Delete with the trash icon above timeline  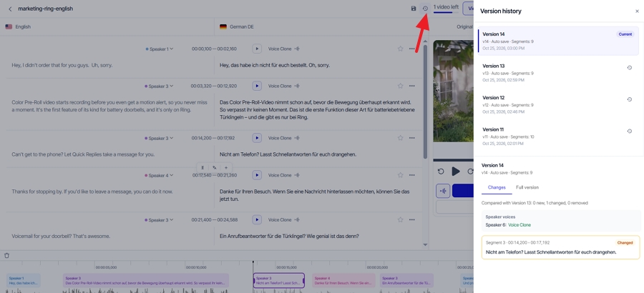pyautogui.click(x=6, y=256)
